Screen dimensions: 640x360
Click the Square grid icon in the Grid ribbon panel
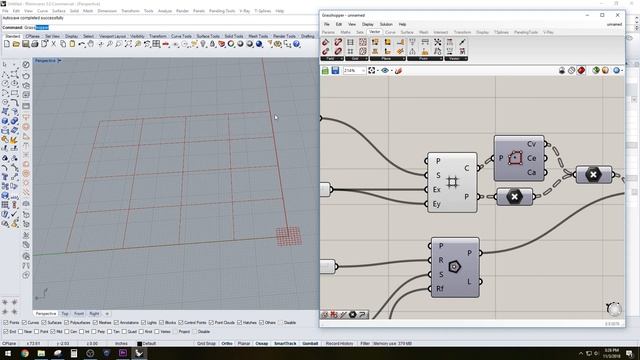click(350, 51)
